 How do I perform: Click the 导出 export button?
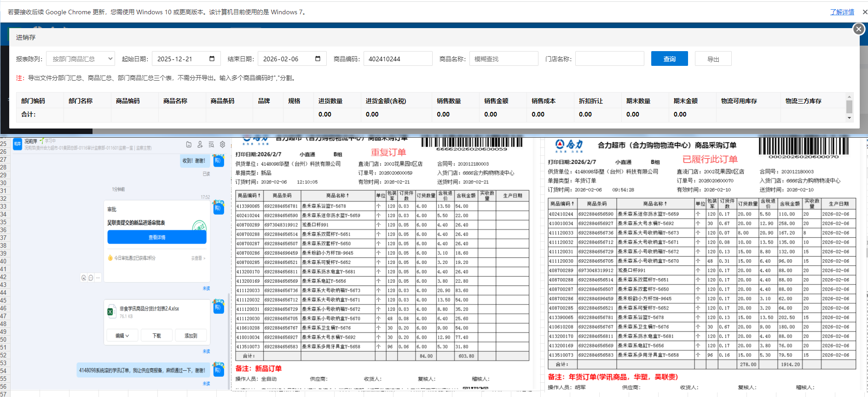coord(713,59)
